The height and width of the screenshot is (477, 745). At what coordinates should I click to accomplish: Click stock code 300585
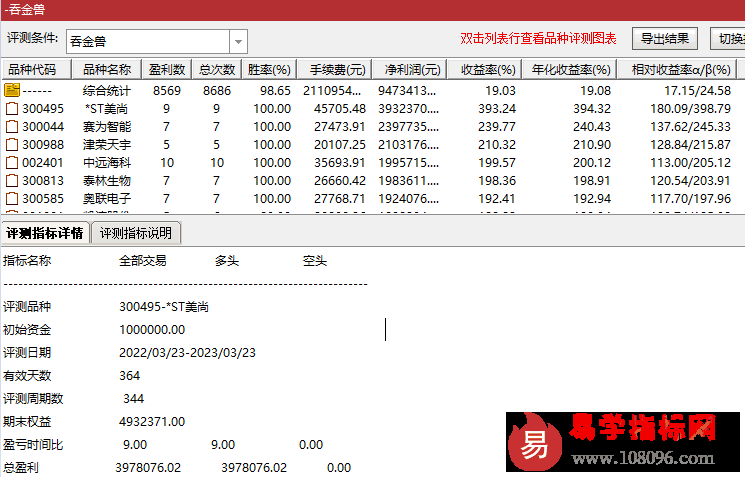coord(43,199)
